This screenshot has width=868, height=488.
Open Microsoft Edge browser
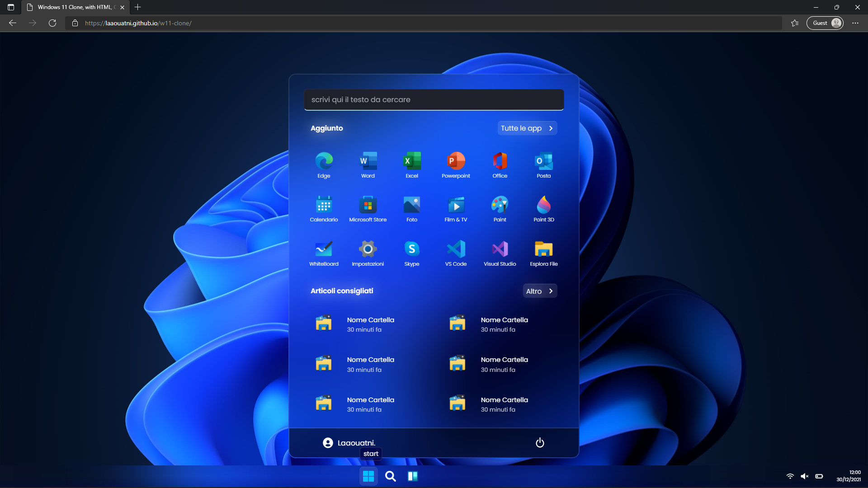click(324, 161)
